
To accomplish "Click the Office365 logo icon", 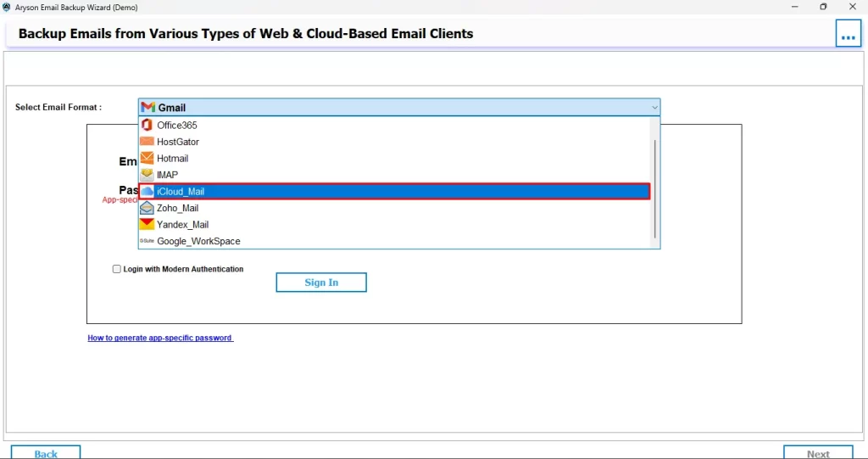I will 147,125.
